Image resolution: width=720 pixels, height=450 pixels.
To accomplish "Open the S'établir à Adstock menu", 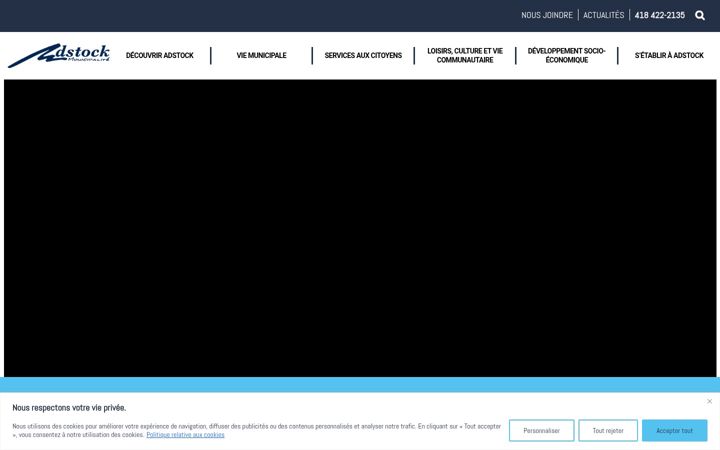I will pos(669,56).
